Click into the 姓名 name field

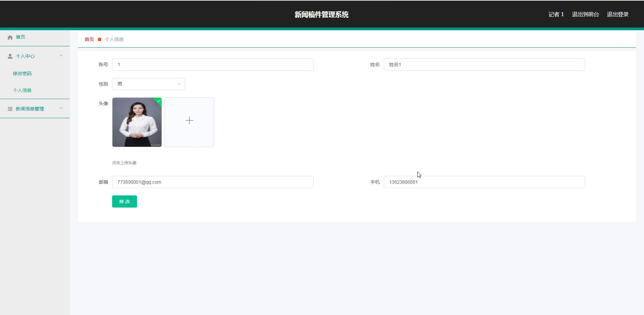coord(484,64)
